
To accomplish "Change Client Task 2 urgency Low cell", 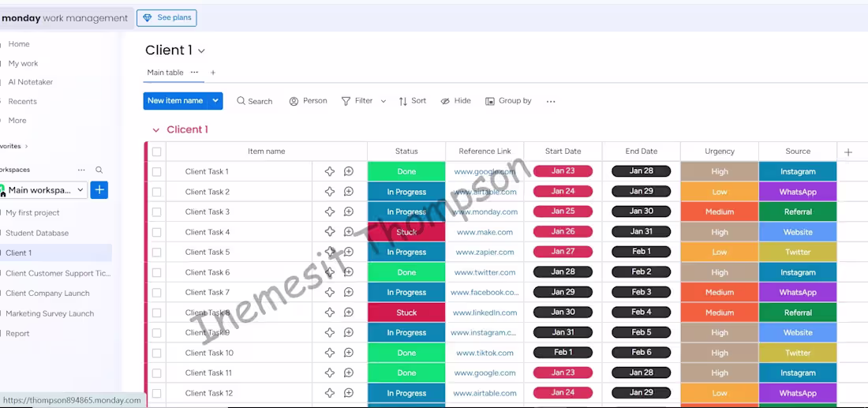I will [x=720, y=192].
